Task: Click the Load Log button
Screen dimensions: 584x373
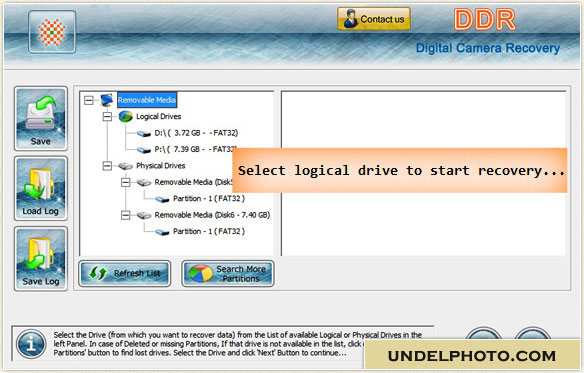Action: [41, 189]
